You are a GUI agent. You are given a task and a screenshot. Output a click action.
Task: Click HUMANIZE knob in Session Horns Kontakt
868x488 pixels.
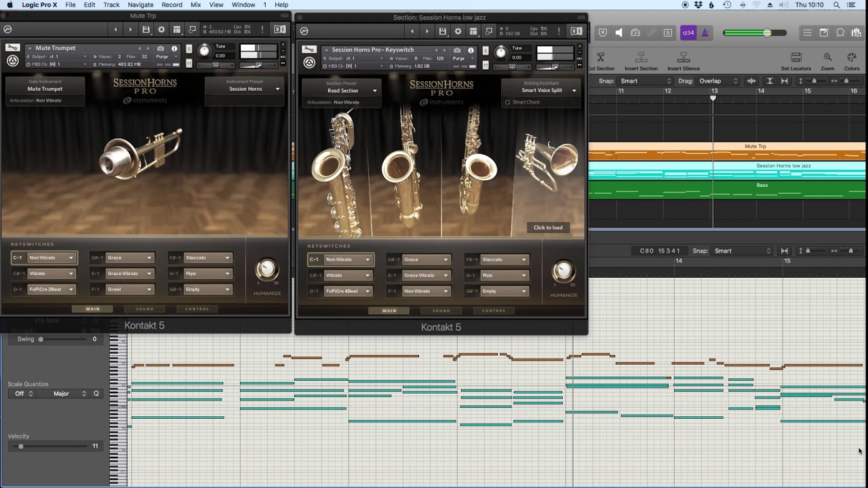coord(563,271)
